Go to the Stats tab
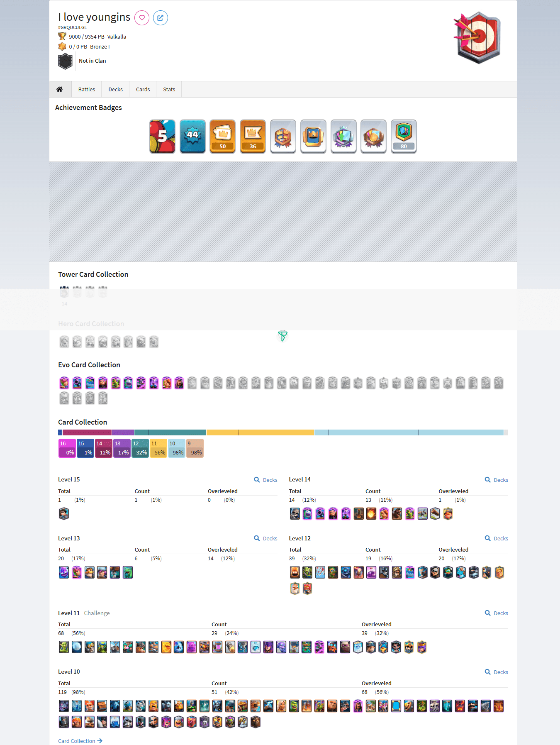This screenshot has height=745, width=560. click(x=169, y=89)
